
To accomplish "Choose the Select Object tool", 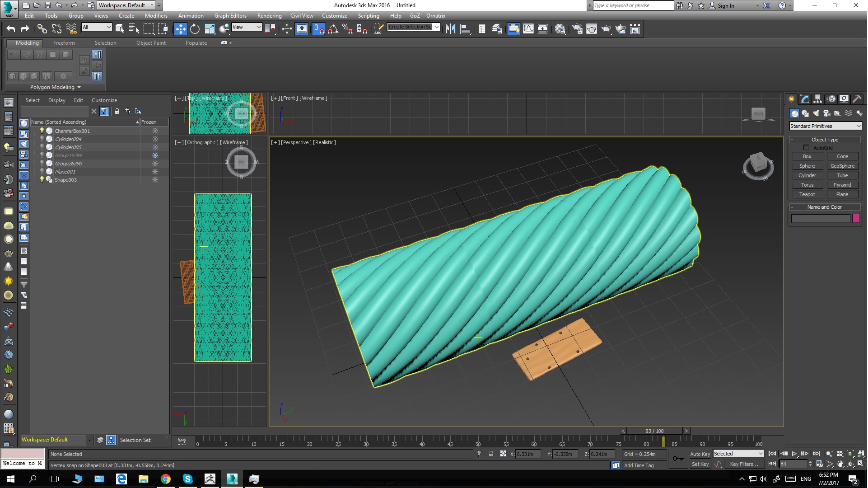I will pyautogui.click(x=120, y=29).
